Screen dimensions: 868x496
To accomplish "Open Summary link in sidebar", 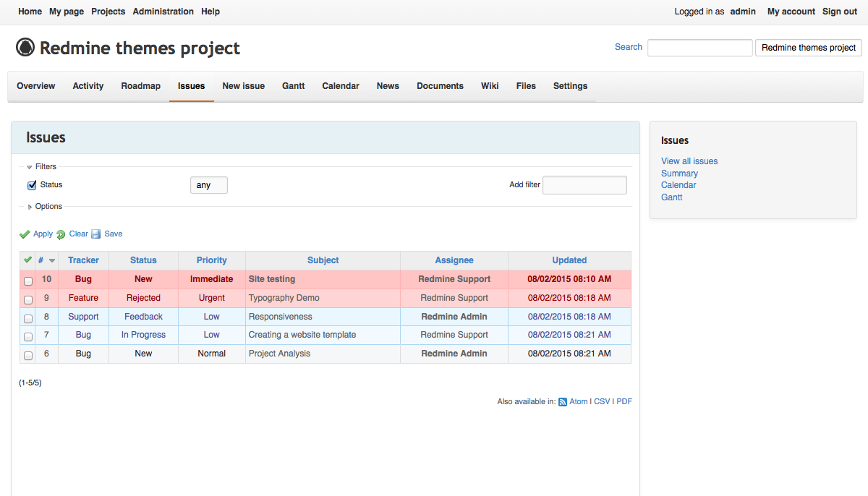I will point(680,174).
